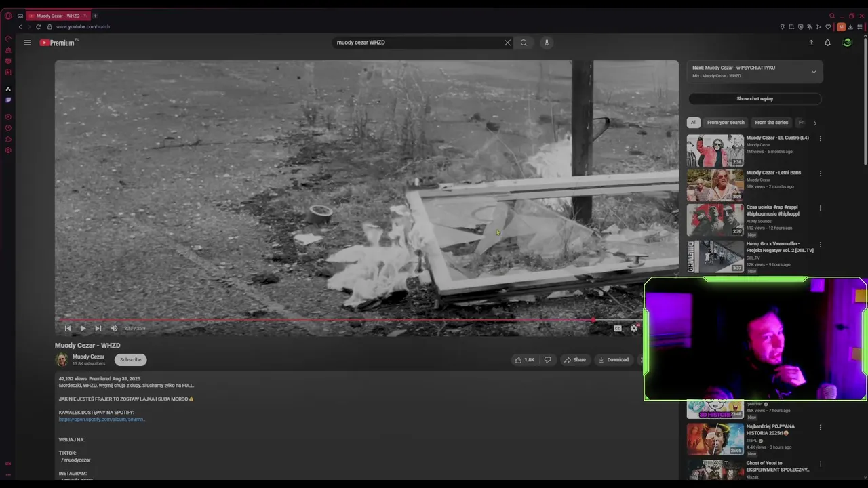Viewport: 868px width, 488px height.
Task: Click Opera flow send icon
Action: [x=818, y=27]
